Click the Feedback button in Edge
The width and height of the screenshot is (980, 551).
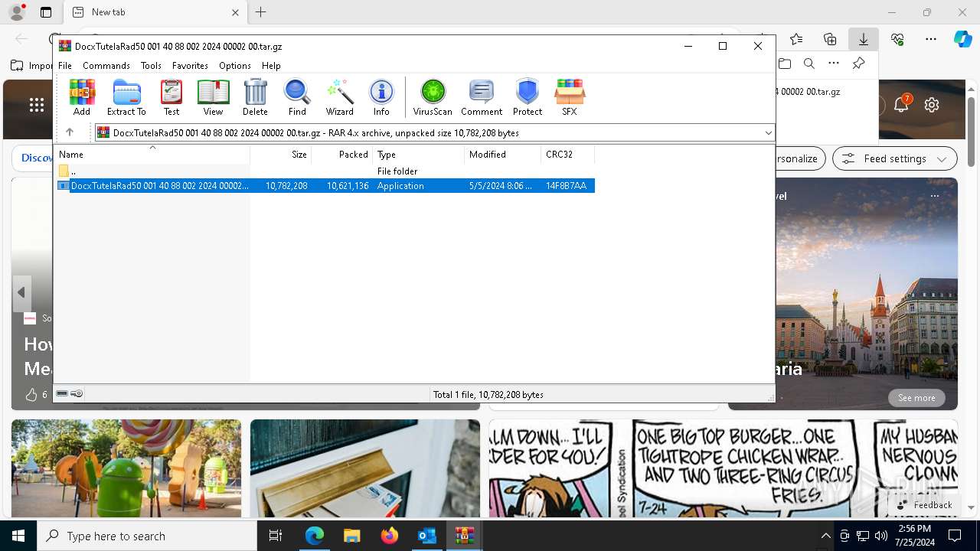924,505
